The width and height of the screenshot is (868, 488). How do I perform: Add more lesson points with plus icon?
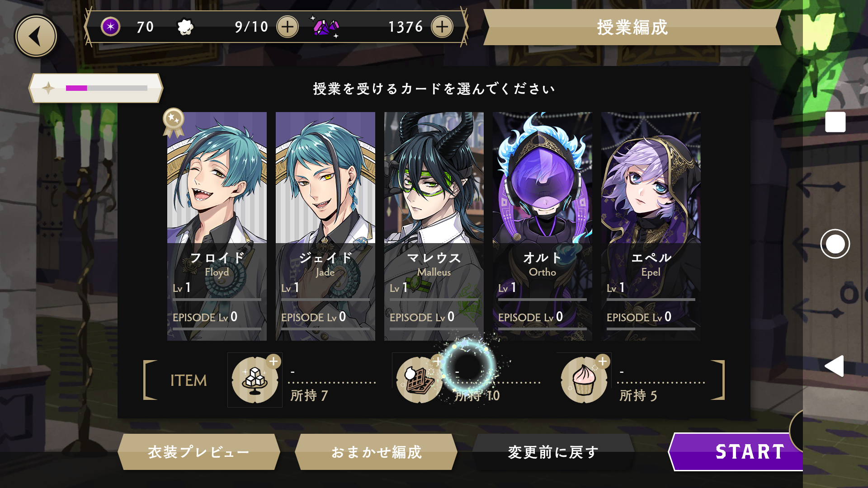288,27
